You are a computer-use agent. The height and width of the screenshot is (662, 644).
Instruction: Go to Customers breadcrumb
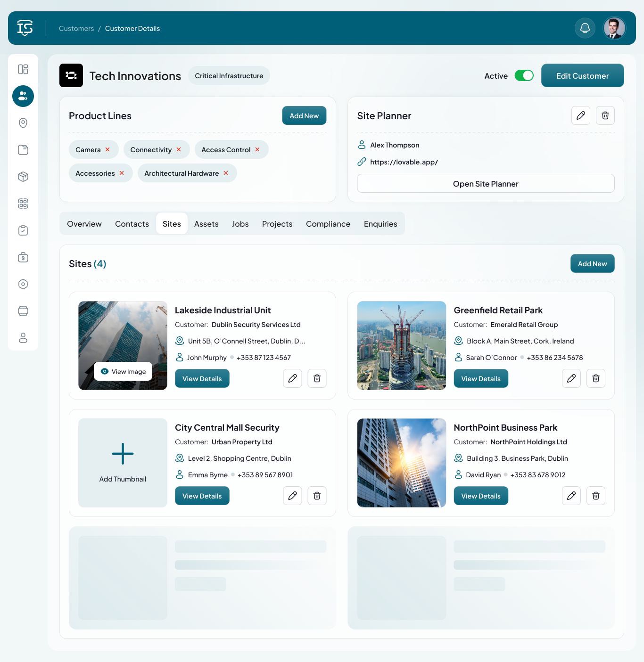point(76,28)
